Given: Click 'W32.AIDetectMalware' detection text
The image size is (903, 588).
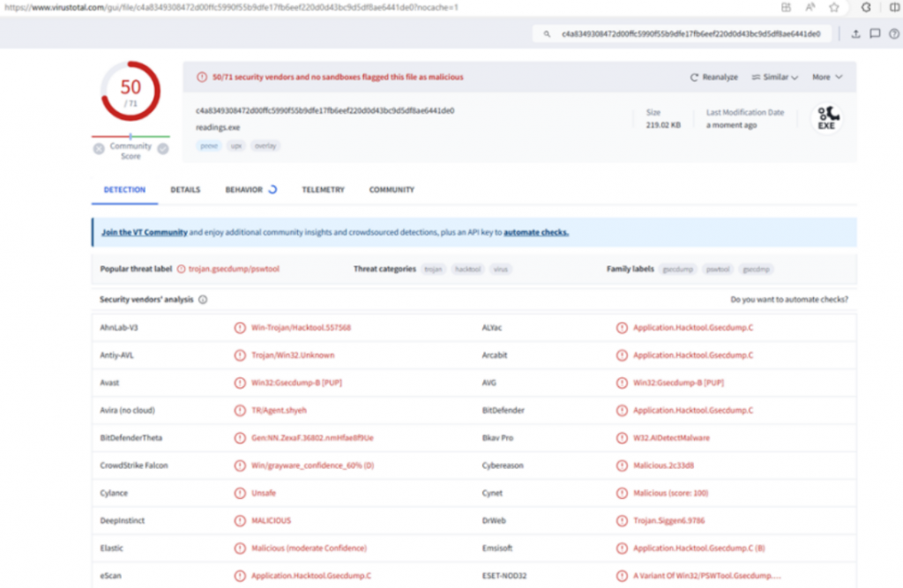Looking at the screenshot, I should pos(671,438).
